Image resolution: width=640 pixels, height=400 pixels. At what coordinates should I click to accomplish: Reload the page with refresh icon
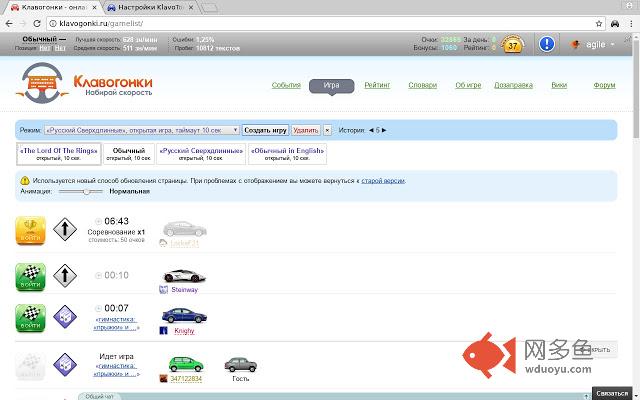point(37,24)
